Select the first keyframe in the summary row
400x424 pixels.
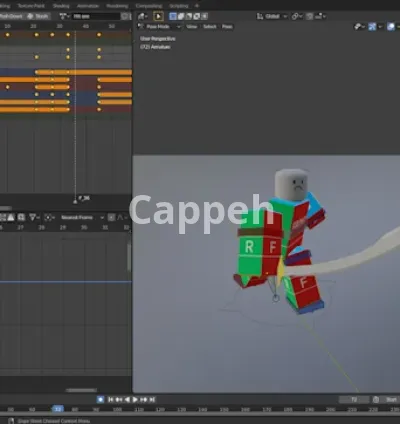[x=7, y=35]
